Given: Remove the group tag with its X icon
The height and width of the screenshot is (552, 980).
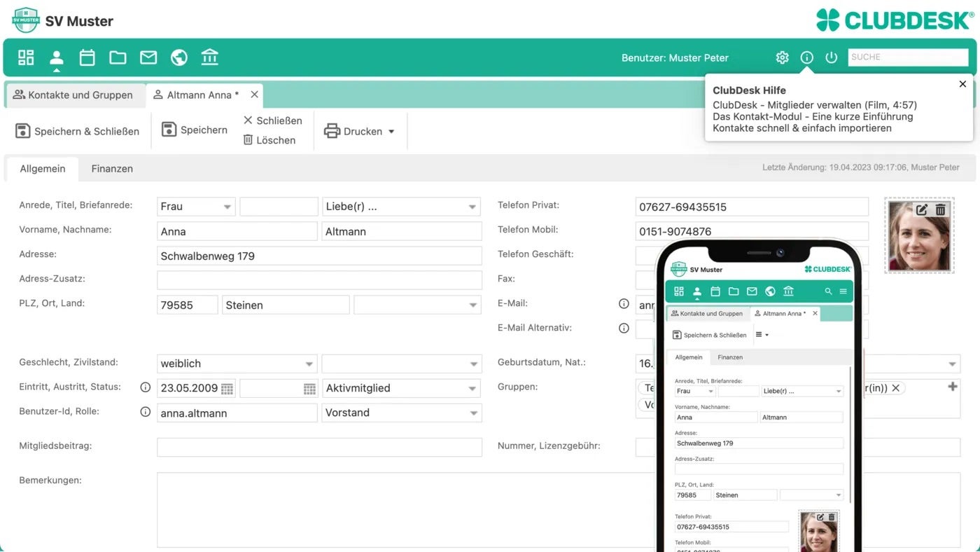Looking at the screenshot, I should pyautogui.click(x=895, y=387).
